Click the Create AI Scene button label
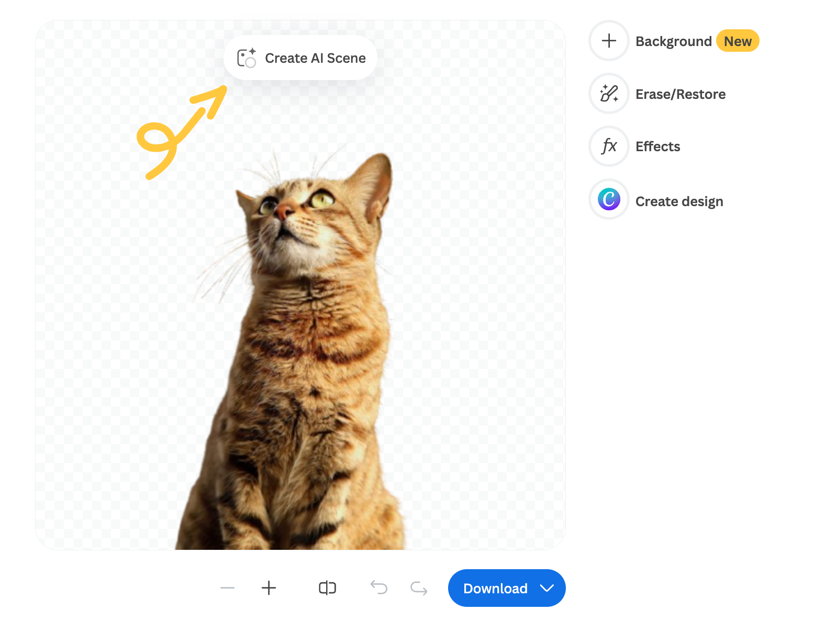 (315, 58)
